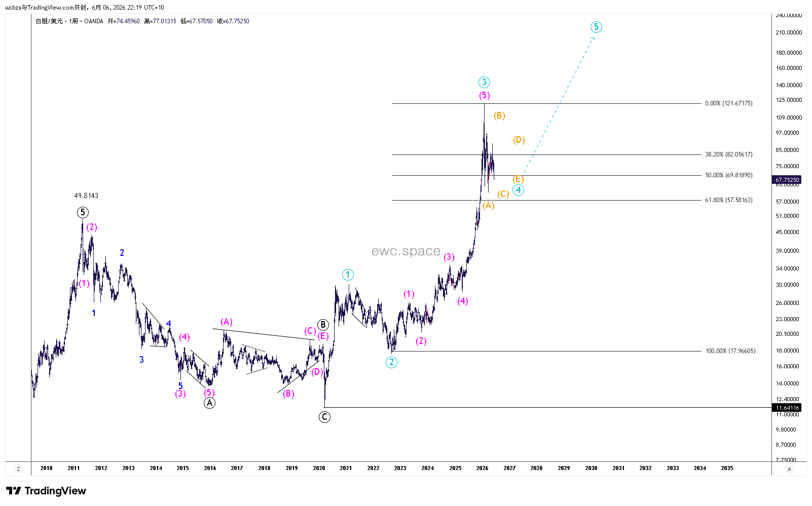Image resolution: width=812 pixels, height=506 pixels.
Task: Click the cyan circled 1 wave label
Action: (348, 275)
